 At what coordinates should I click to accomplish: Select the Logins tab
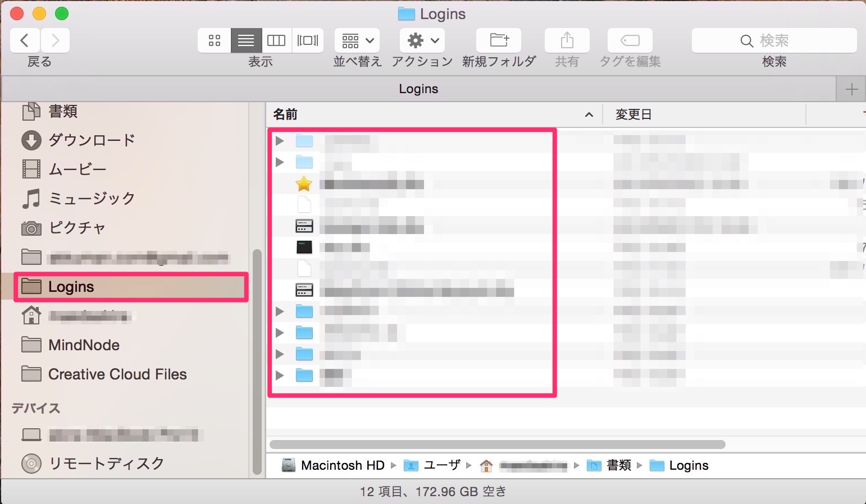(x=418, y=89)
